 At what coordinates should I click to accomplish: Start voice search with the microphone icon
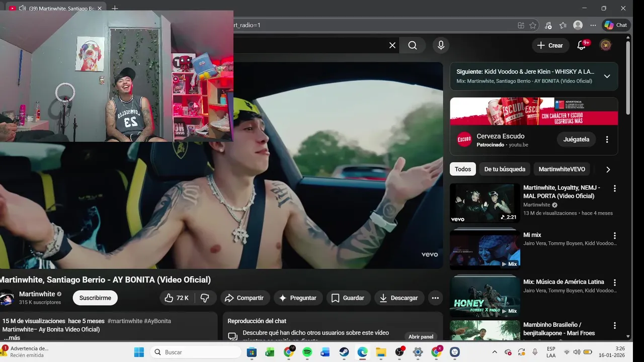pos(441,45)
